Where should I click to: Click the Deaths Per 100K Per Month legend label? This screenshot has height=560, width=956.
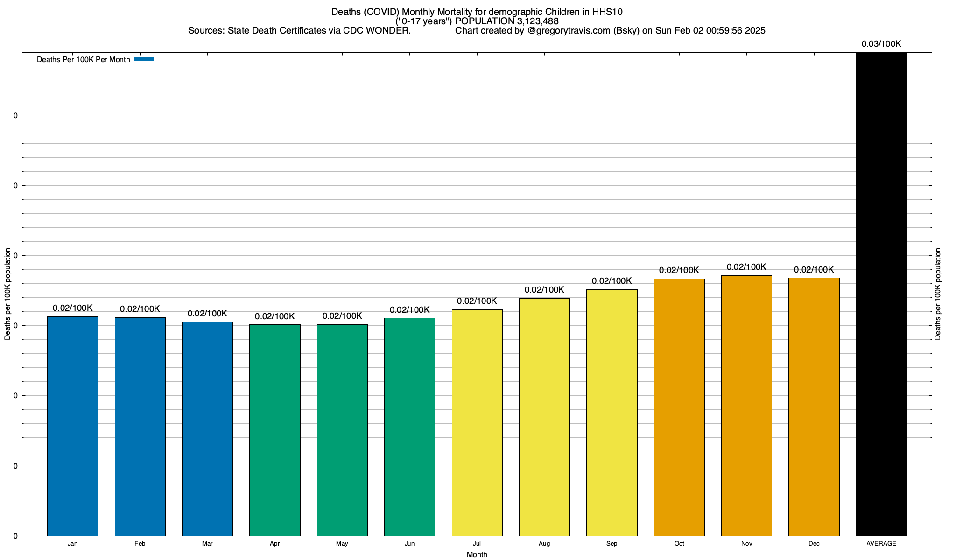pos(83,60)
